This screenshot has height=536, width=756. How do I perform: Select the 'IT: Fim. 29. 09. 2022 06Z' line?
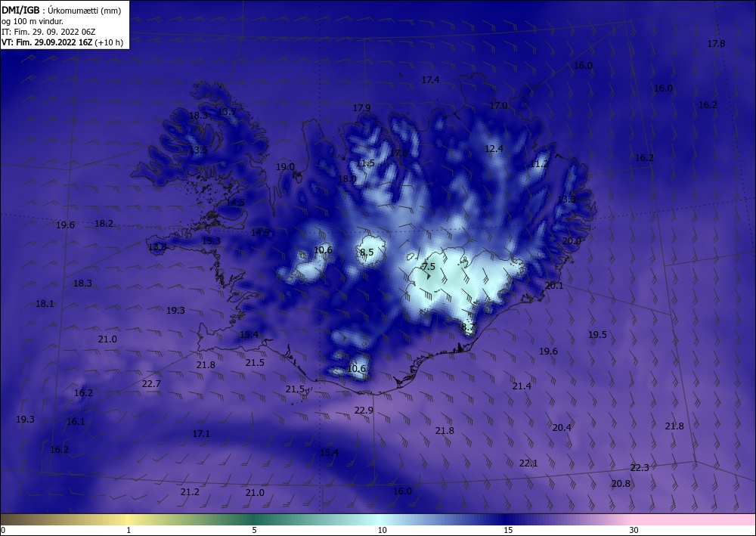[48, 32]
